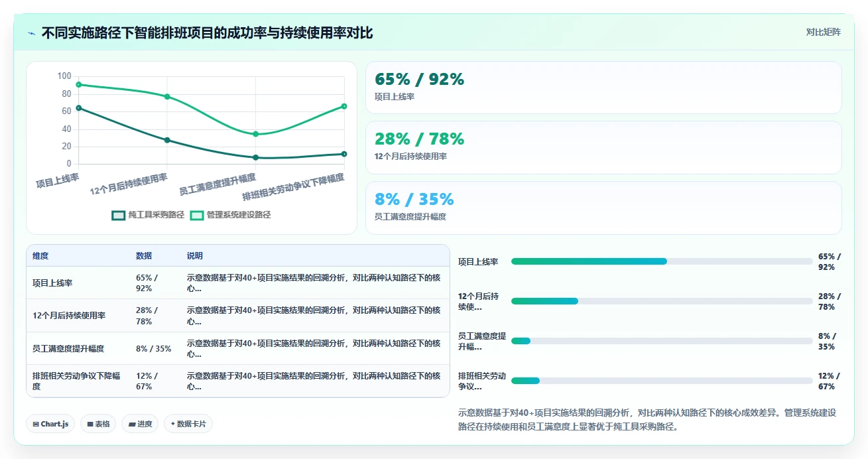Click dark green point at 员工满意度提升幅度
The width and height of the screenshot is (868, 459).
(x=255, y=157)
